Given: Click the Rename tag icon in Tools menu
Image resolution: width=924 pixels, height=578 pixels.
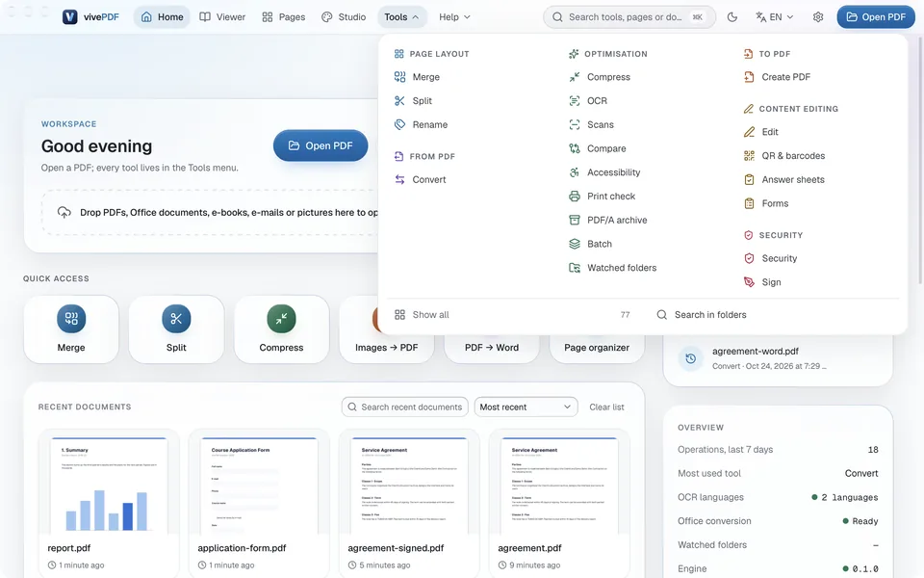Looking at the screenshot, I should (x=399, y=124).
